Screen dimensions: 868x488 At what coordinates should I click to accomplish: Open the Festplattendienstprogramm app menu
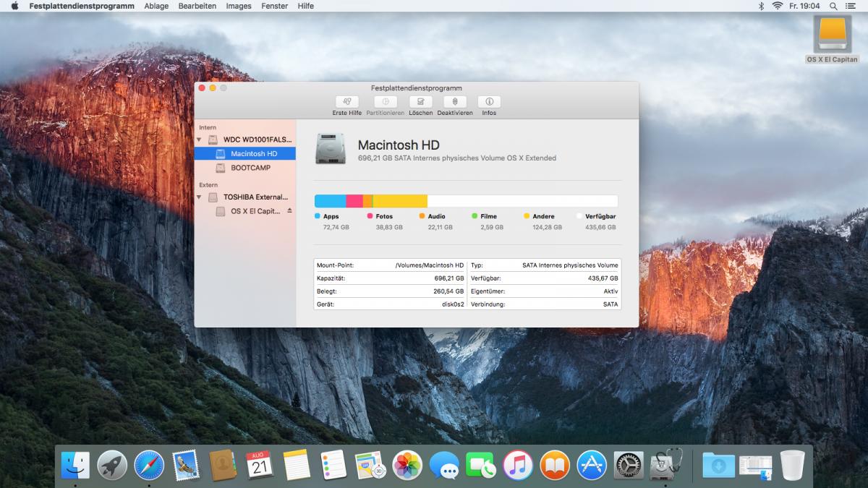pyautogui.click(x=82, y=6)
